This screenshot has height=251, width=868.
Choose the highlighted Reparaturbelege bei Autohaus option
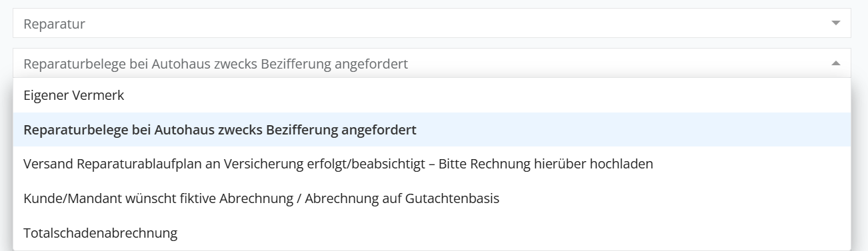(432, 130)
